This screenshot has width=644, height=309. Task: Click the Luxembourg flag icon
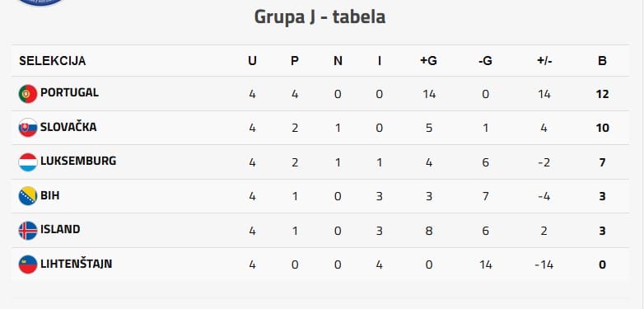(x=28, y=162)
